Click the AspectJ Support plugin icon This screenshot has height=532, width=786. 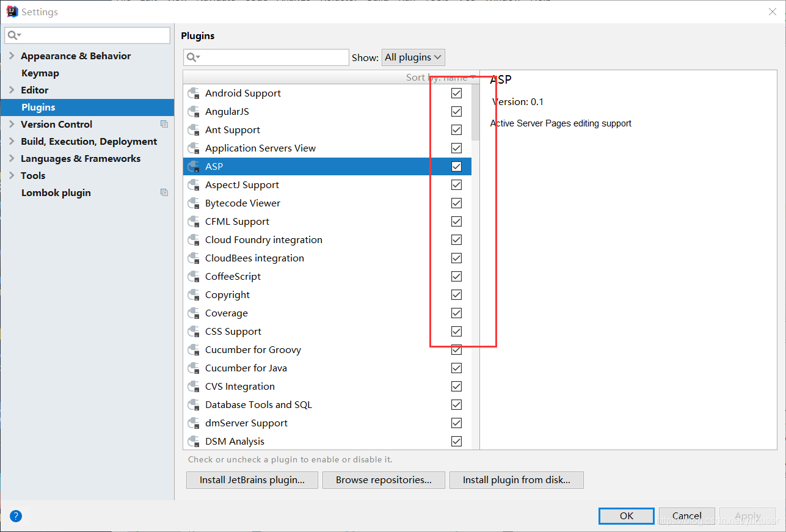pos(194,185)
